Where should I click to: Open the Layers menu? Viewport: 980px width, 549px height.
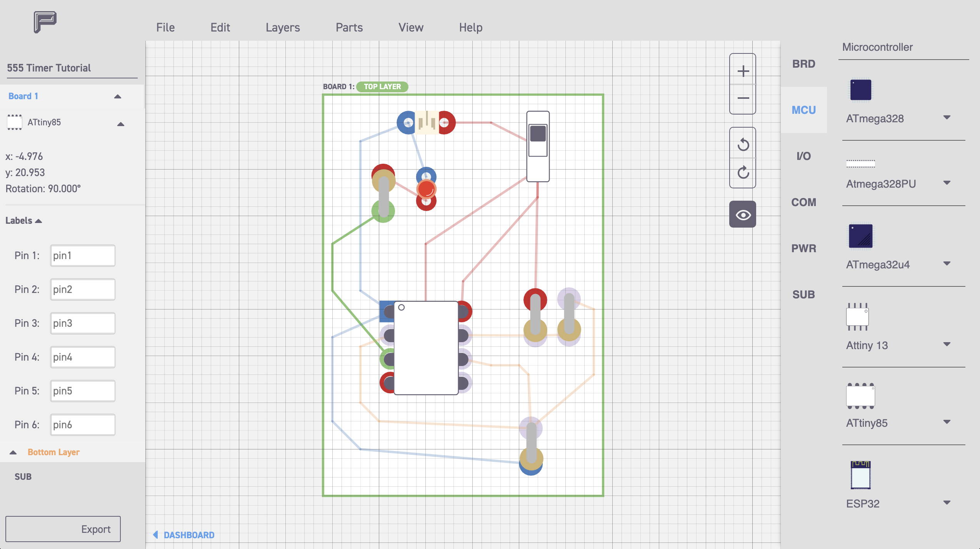click(282, 27)
